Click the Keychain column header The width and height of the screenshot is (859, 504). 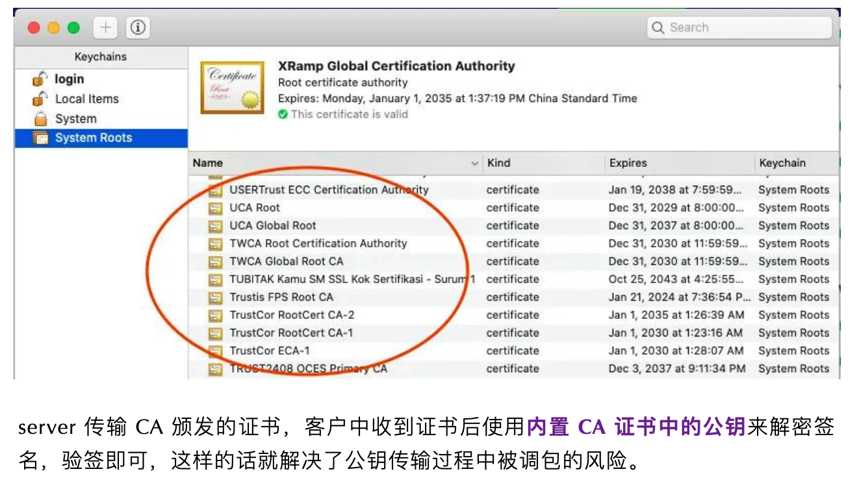[797, 163]
